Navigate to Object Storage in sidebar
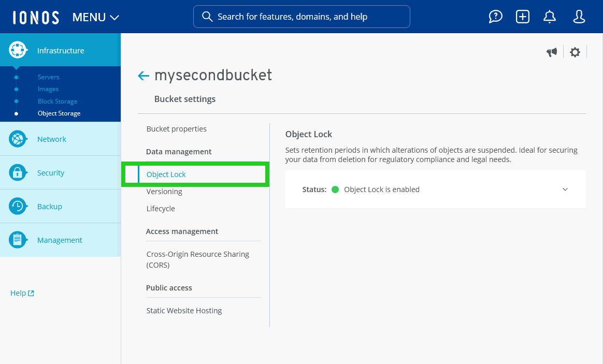Screen dimensions: 603x364 click(59, 113)
